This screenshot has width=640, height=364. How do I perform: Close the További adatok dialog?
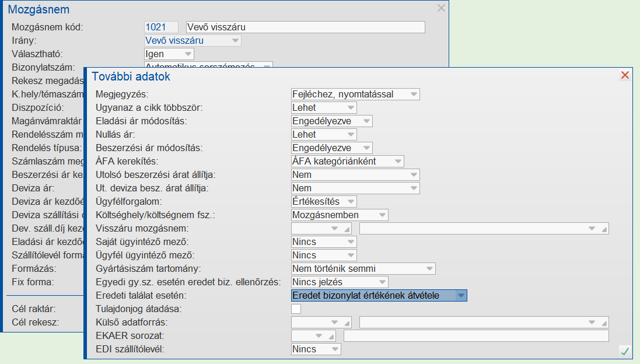(625, 75)
